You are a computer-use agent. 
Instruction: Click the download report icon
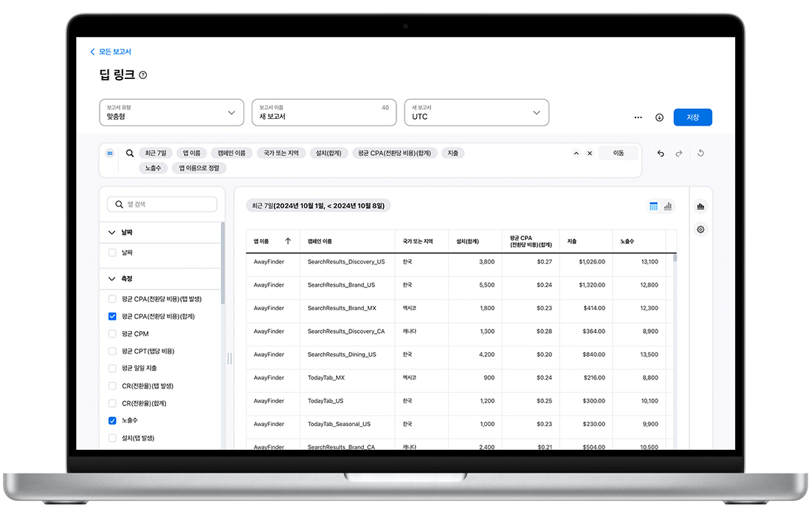659,117
